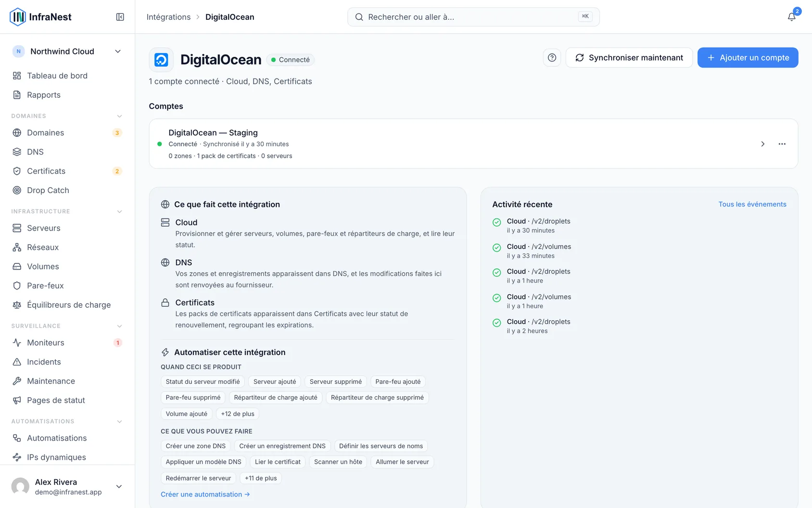
Task: Collapse the DOMAINES section
Action: coord(119,116)
